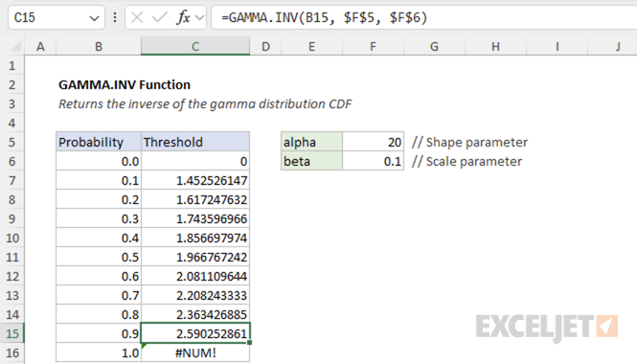
Task: Click the probability cell 0.3
Action: (x=99, y=218)
